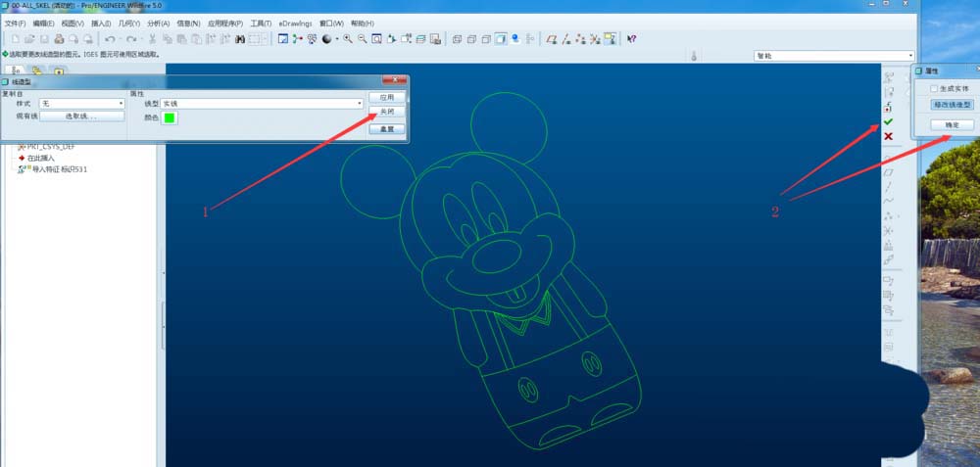The width and height of the screenshot is (980, 467).
Task: Click the redo arrow icon
Action: point(130,39)
